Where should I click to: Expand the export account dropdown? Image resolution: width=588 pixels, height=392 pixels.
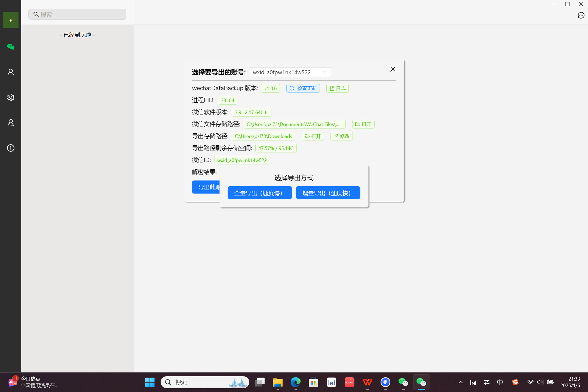click(x=290, y=72)
